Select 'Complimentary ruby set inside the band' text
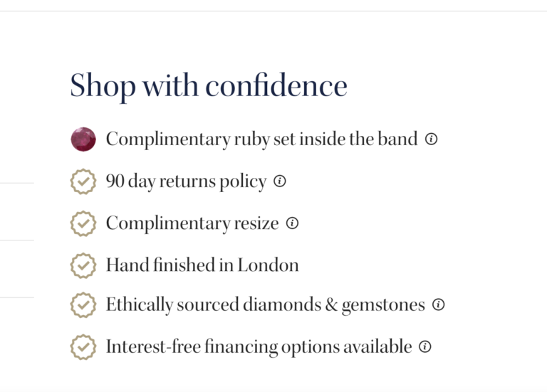Viewport: 547px width, 392px height. pyautogui.click(x=261, y=139)
